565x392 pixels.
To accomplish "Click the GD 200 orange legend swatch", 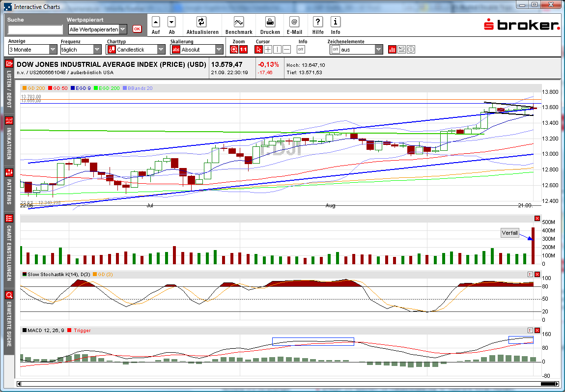I will point(25,88).
